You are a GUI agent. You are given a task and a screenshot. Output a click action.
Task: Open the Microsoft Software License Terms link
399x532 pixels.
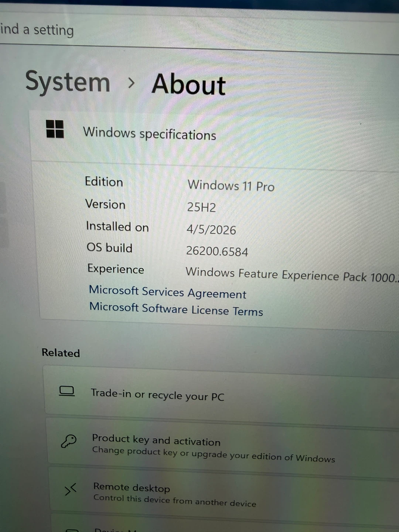click(176, 309)
